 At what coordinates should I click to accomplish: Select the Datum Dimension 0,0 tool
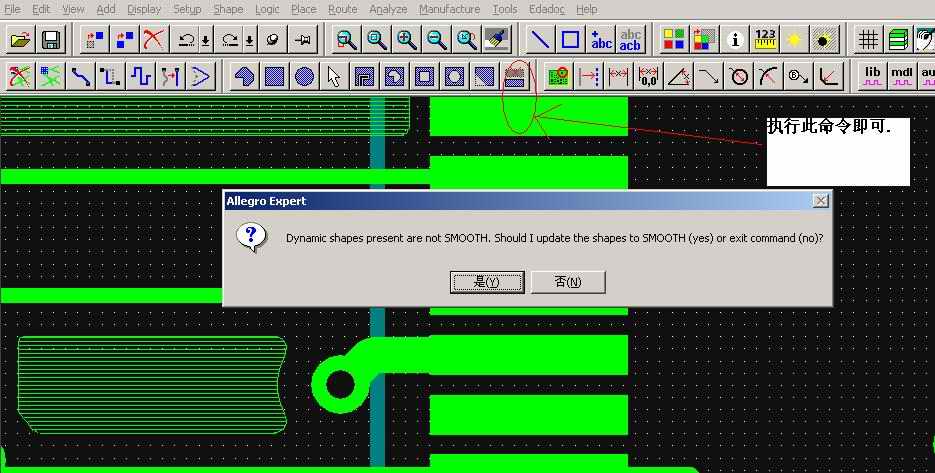coord(648,76)
